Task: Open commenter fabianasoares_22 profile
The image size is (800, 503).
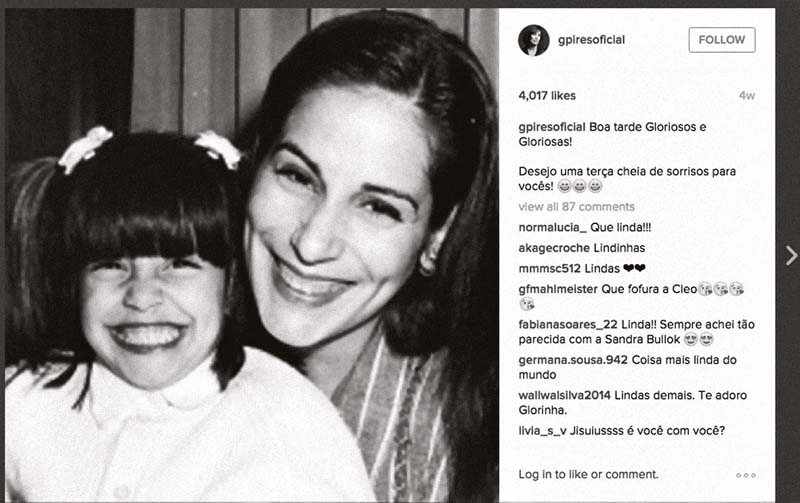Action: click(x=567, y=324)
